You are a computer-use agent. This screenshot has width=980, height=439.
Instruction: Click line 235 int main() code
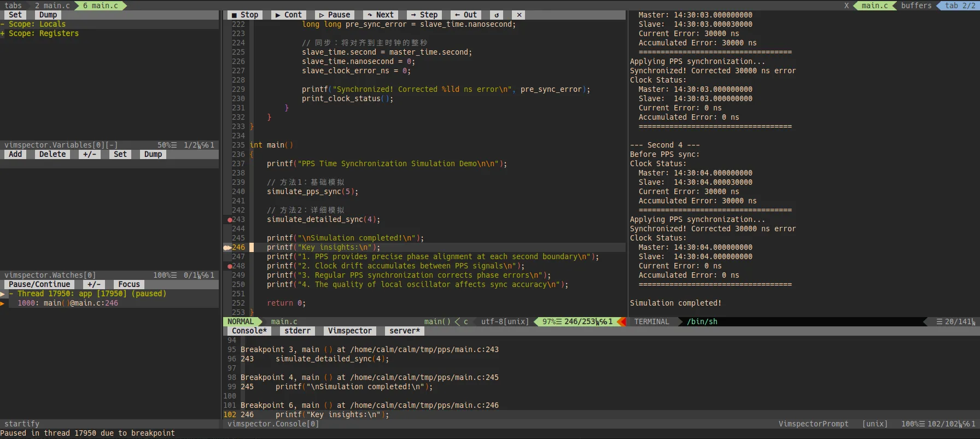click(271, 145)
